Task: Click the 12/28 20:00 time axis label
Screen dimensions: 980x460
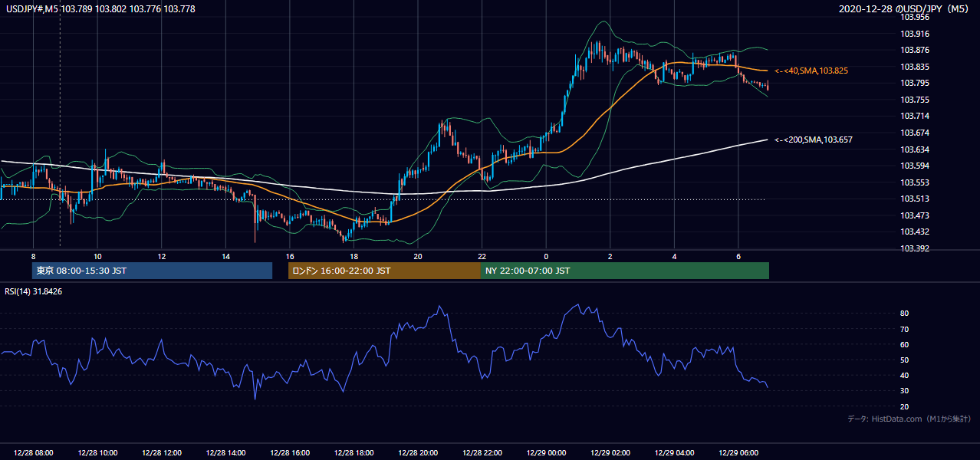Action: [418, 453]
